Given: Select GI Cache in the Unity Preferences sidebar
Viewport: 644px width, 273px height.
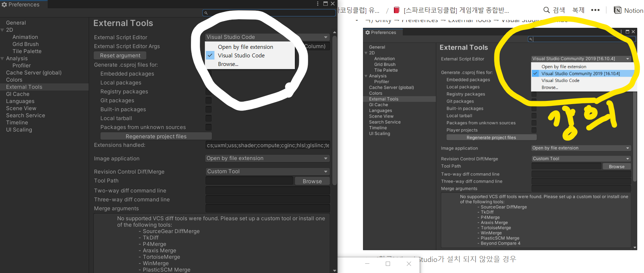Looking at the screenshot, I should pos(18,94).
